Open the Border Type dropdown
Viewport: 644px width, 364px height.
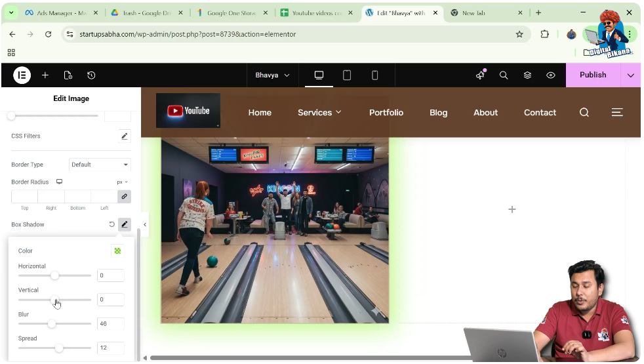pyautogui.click(x=100, y=165)
